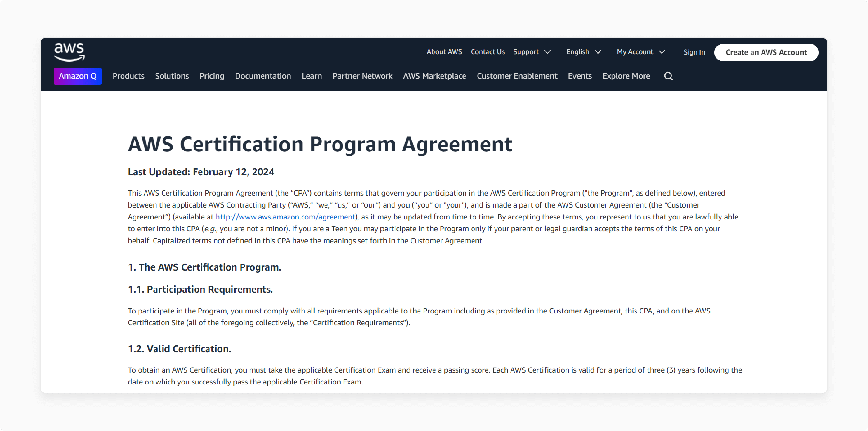Navigate to AWS Marketplace icon link

tap(434, 76)
